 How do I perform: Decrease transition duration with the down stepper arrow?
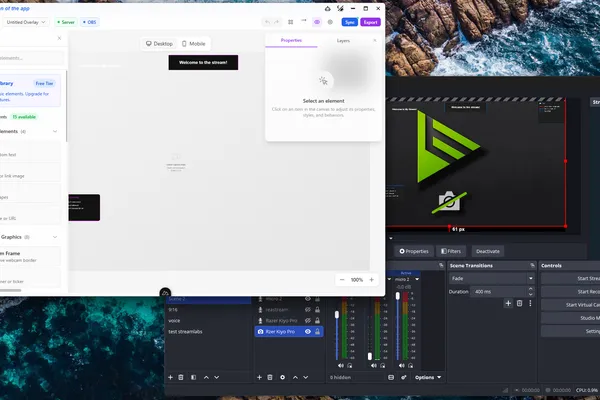coord(530,294)
